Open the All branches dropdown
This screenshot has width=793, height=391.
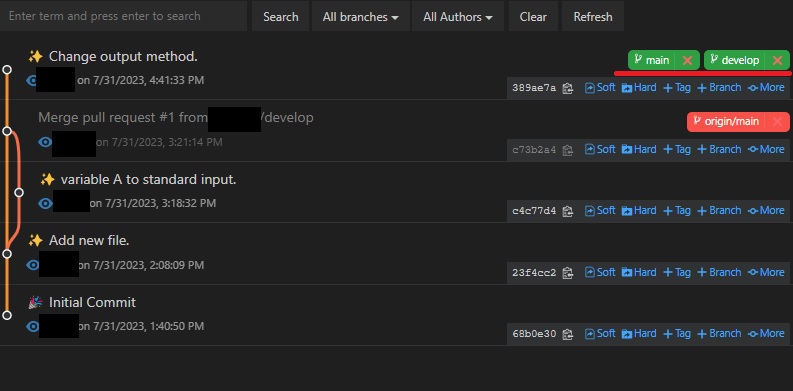361,17
